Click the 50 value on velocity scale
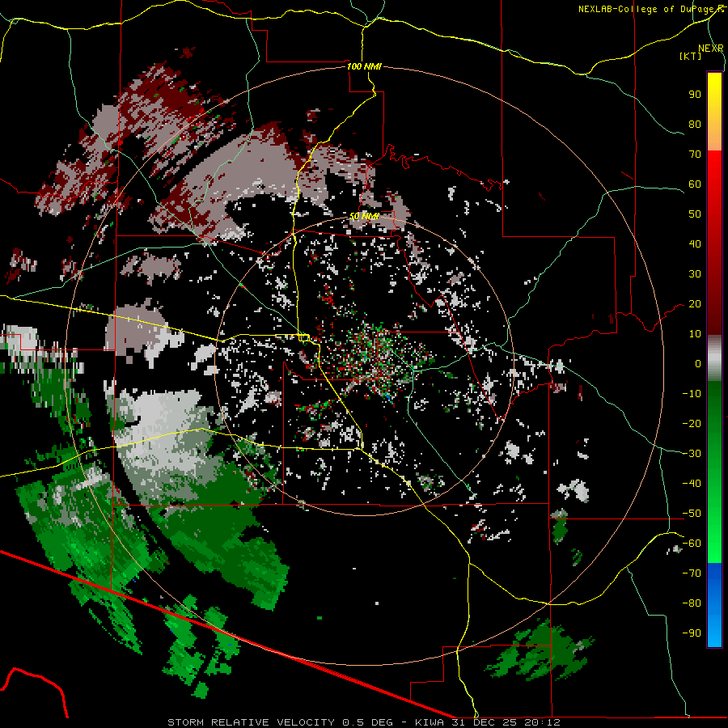Screen dimensions: 728x728 [695, 214]
